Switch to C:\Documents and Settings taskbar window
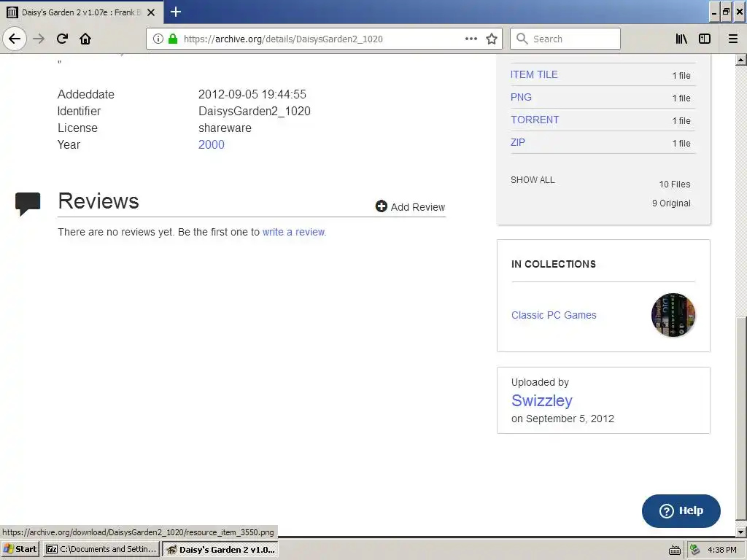Viewport: 747px width, 560px height. (x=101, y=549)
